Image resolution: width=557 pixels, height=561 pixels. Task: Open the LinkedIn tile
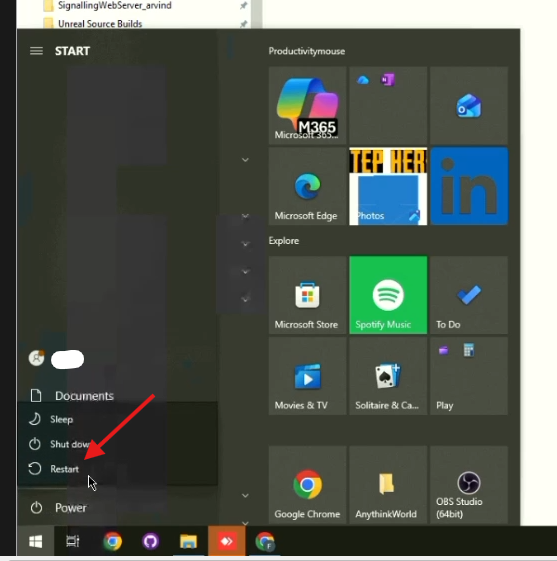tap(469, 186)
